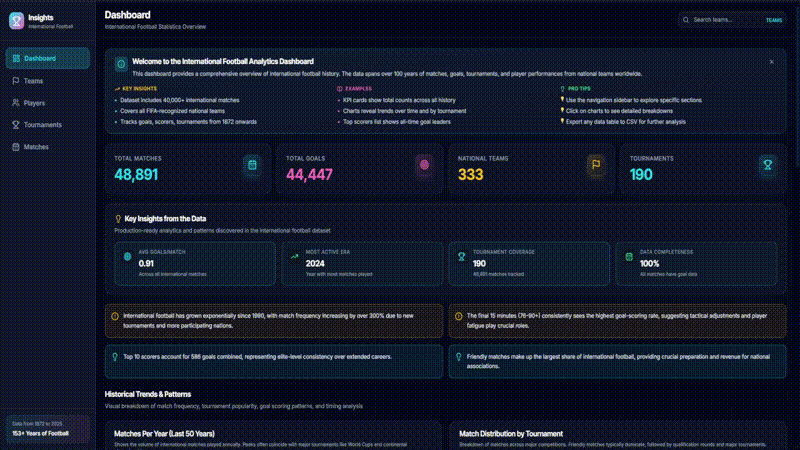This screenshot has width=800, height=450.
Task: Click the Total Goals ball icon
Action: coord(424,165)
